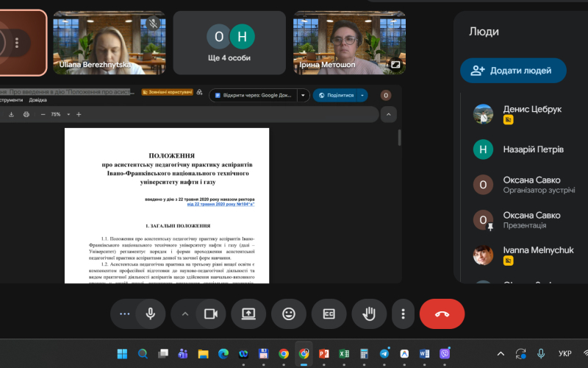Click the microphone icon in system tray

(x=541, y=354)
